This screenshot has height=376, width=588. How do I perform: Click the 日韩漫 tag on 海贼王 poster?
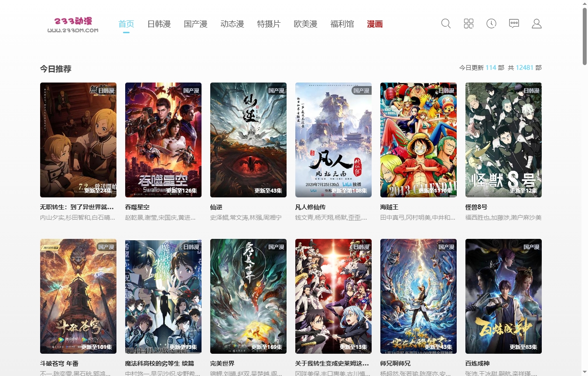click(x=446, y=91)
